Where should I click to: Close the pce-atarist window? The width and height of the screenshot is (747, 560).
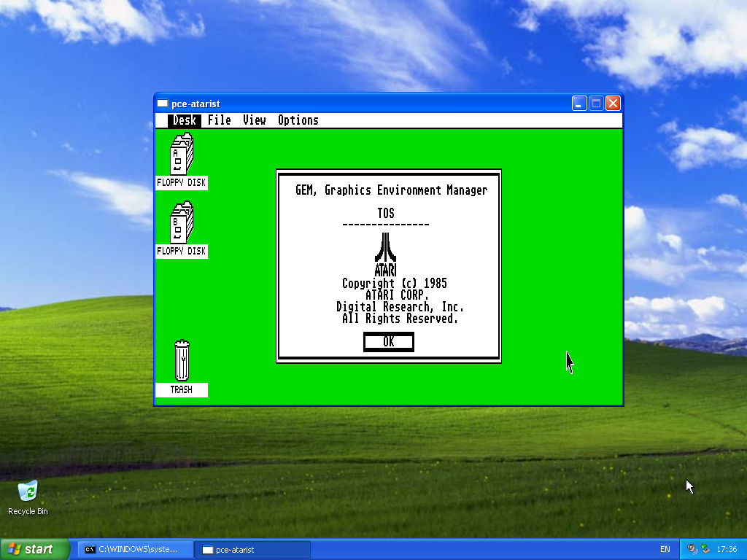[x=613, y=104]
